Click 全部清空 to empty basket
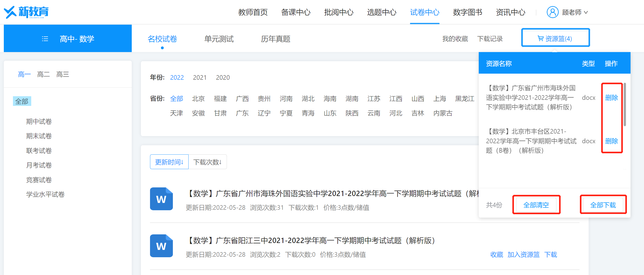Image resolution: width=644 pixels, height=275 pixels. [x=536, y=205]
